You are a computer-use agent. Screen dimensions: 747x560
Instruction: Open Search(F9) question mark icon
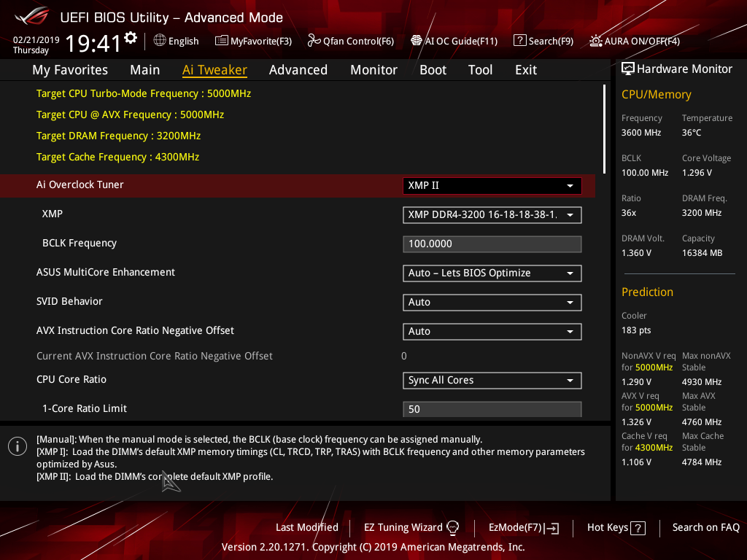(x=519, y=41)
